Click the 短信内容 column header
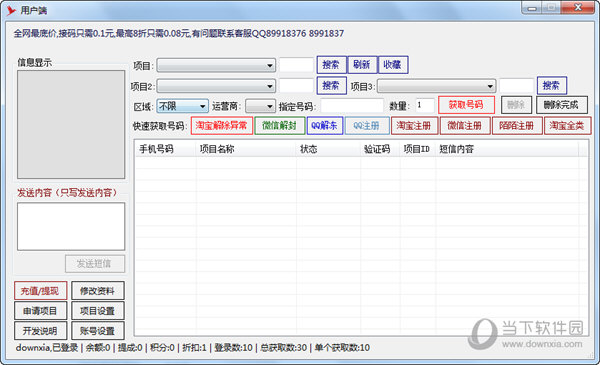600x365 pixels. click(507, 149)
